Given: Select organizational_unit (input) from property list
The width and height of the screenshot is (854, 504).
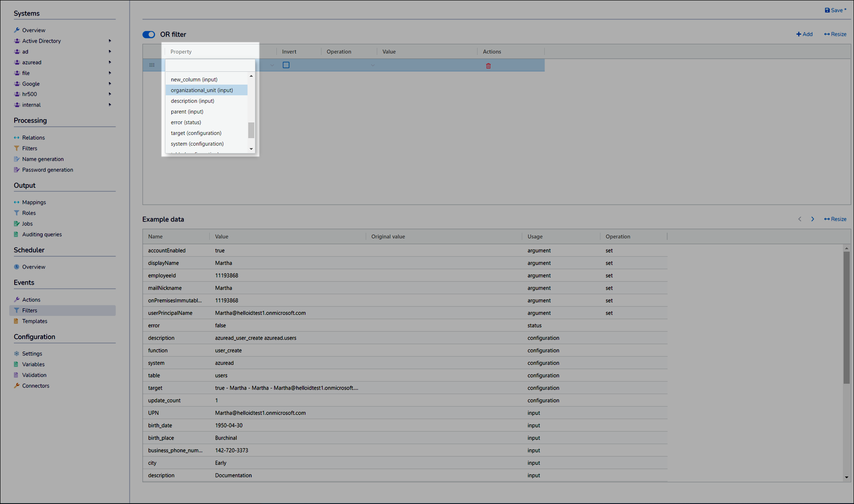Looking at the screenshot, I should (x=202, y=90).
